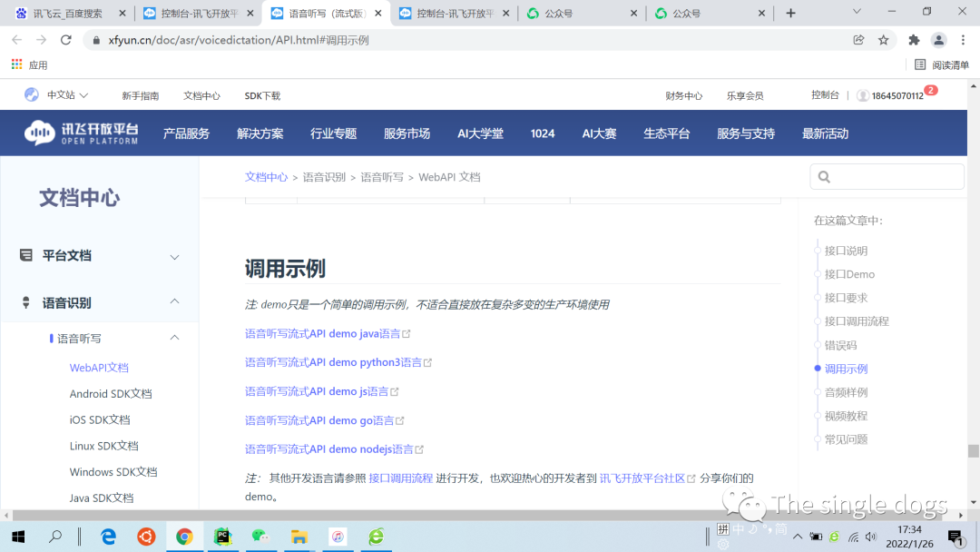Viewport: 980px width, 552px height.
Task: Open Windows taskbar search
Action: 55,537
